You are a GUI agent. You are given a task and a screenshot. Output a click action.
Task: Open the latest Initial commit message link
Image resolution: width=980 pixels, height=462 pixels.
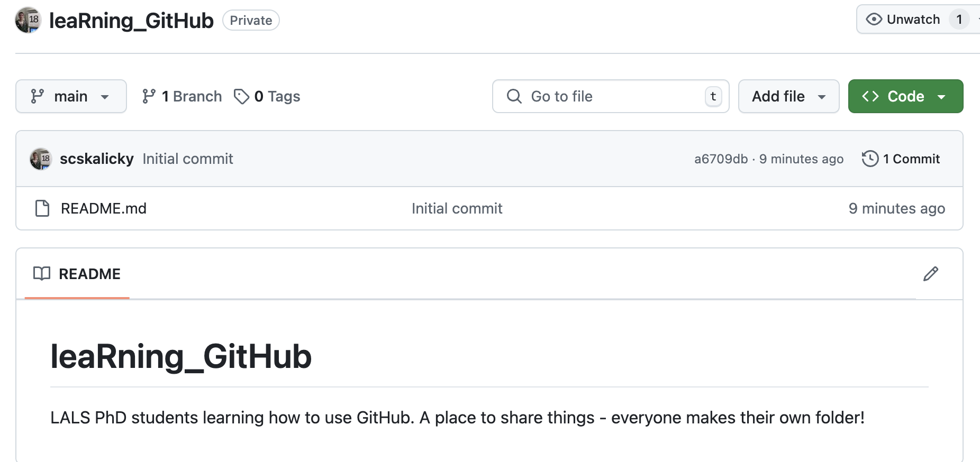pyautogui.click(x=188, y=159)
